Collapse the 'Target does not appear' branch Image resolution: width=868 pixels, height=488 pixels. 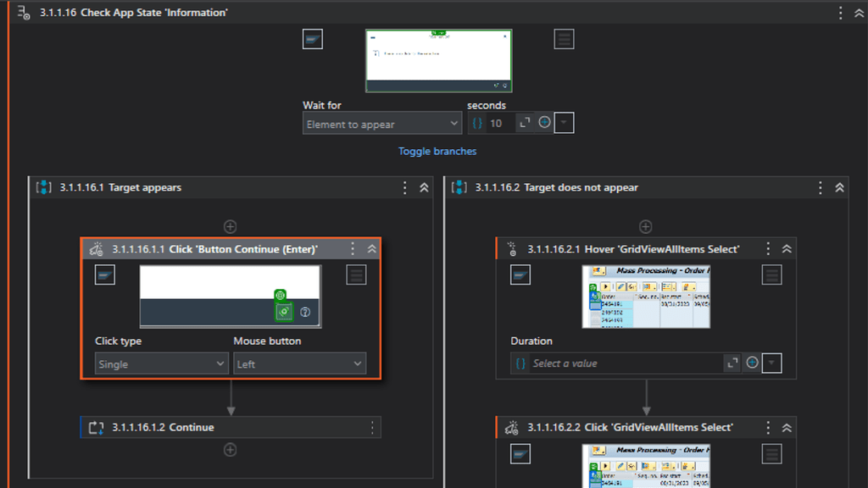(x=839, y=187)
